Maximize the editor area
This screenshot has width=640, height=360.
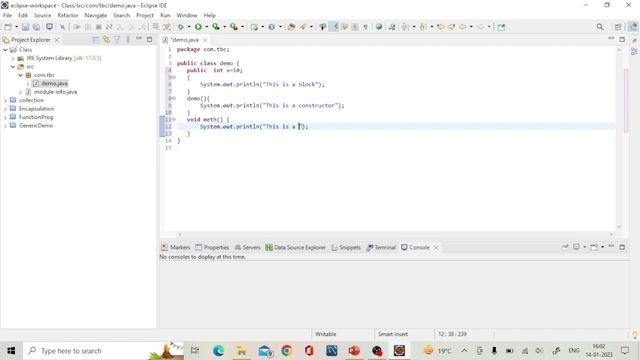click(622, 39)
